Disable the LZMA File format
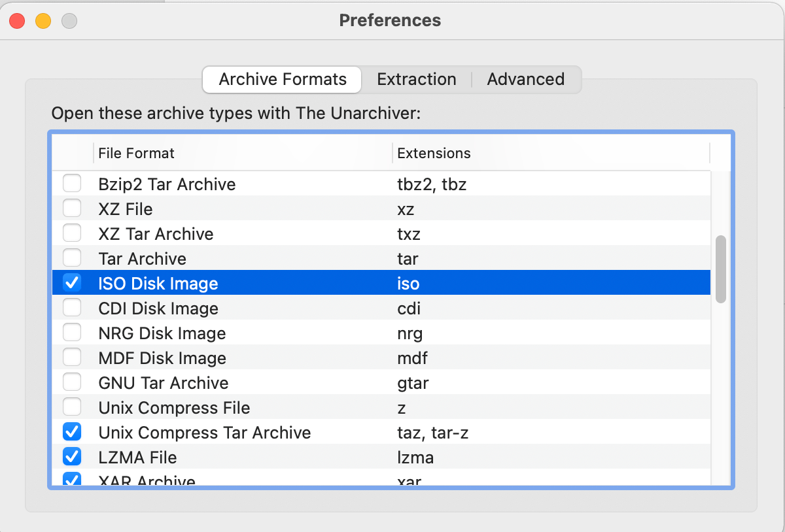 tap(72, 456)
